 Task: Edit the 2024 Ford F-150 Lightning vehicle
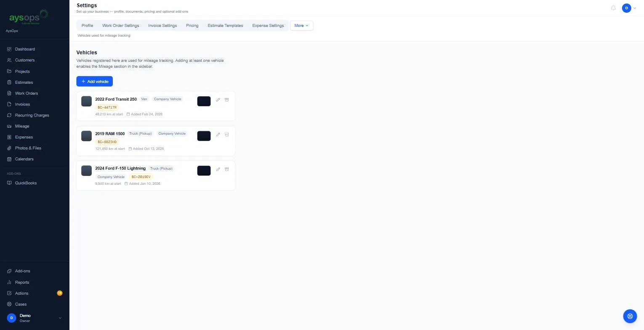(218, 169)
